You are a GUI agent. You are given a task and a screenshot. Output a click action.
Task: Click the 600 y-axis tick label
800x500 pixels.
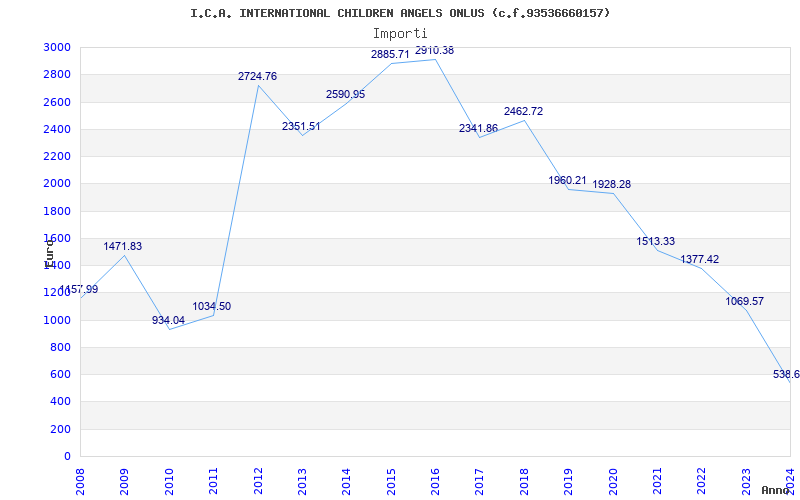pyautogui.click(x=60, y=374)
